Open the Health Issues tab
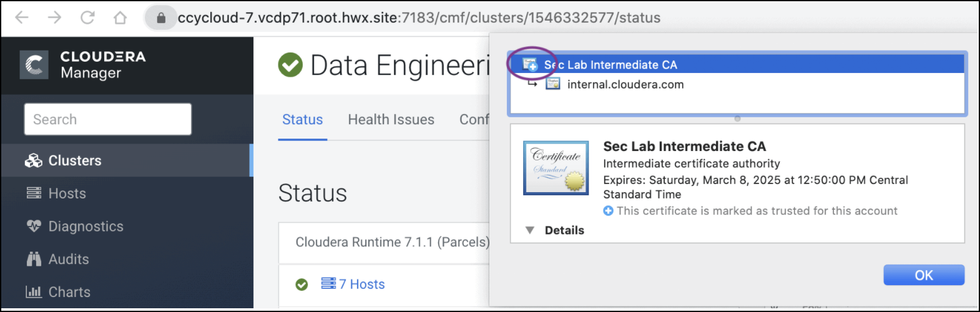The width and height of the screenshot is (980, 312). (391, 120)
